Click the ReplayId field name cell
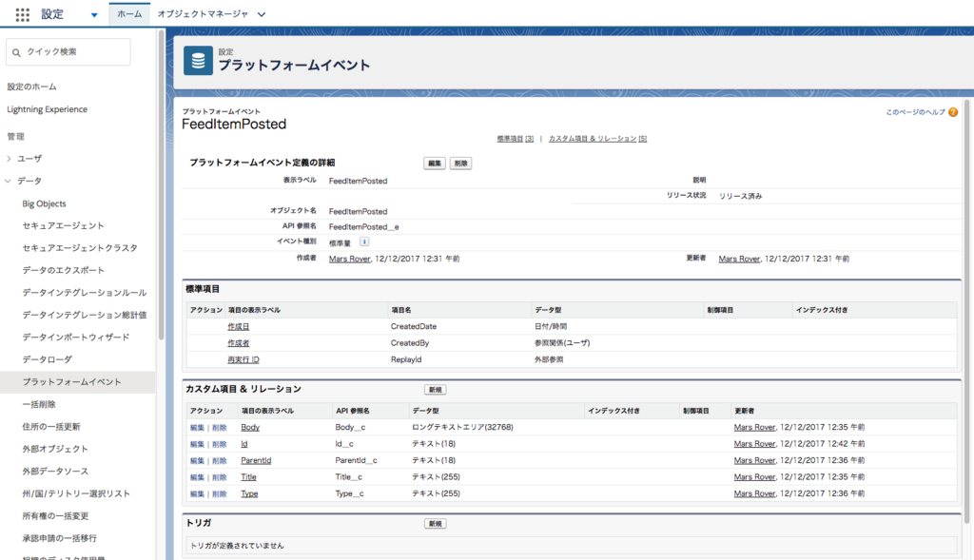 coord(406,360)
